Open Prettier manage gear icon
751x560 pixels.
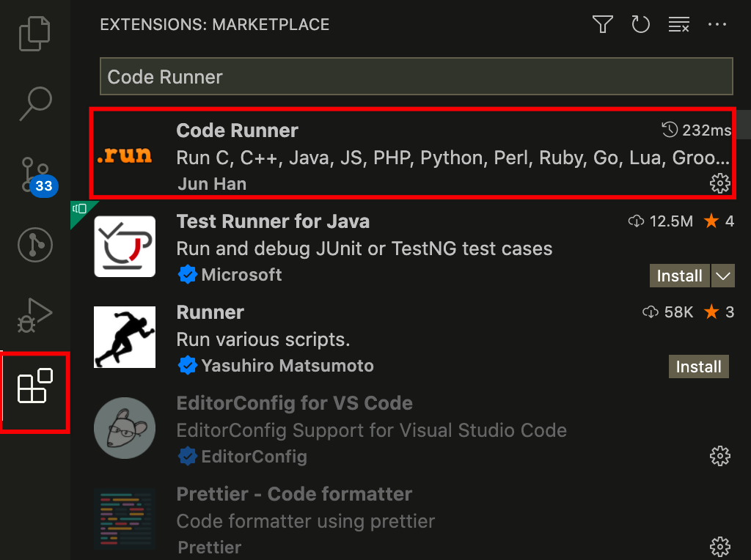pos(720,547)
